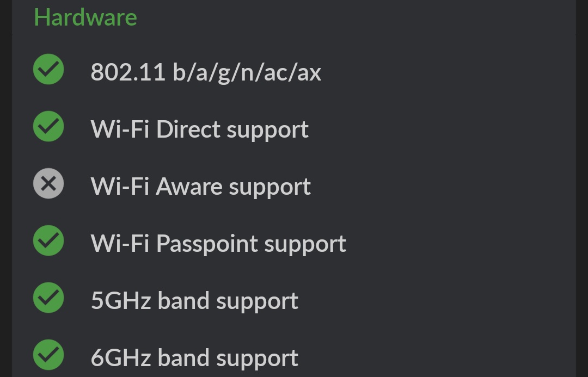Select the Wi-Fi Direct support text
Image resolution: width=588 pixels, height=377 pixels.
[199, 129]
